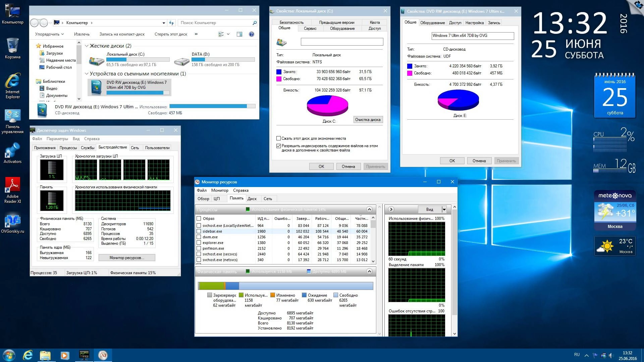Uncheck the file indexing option in disk properties

[278, 145]
